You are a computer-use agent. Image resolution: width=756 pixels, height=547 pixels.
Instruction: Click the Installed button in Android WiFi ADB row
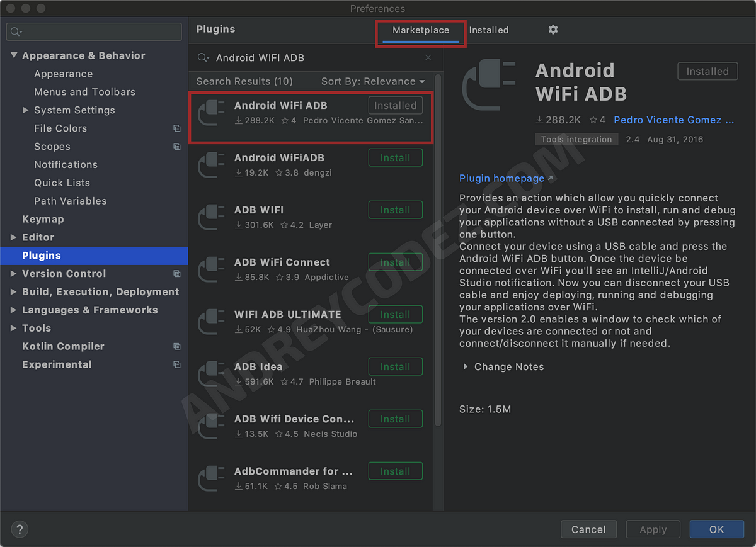(x=395, y=106)
